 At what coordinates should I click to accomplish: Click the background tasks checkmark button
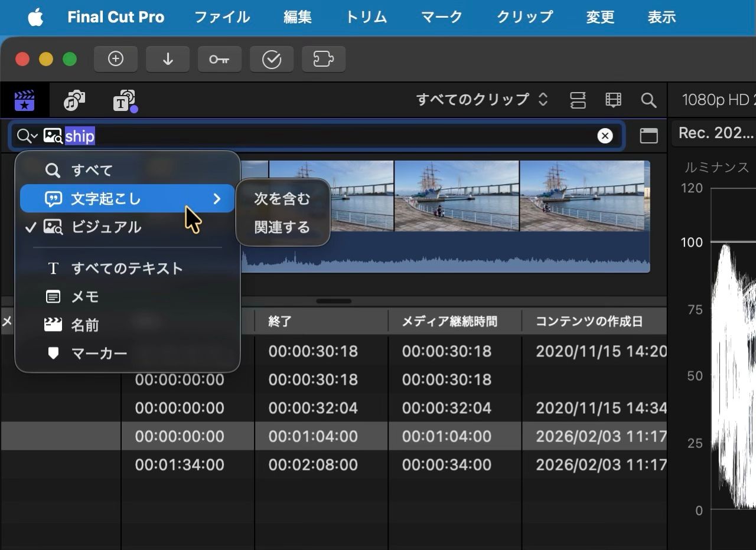coord(271,59)
